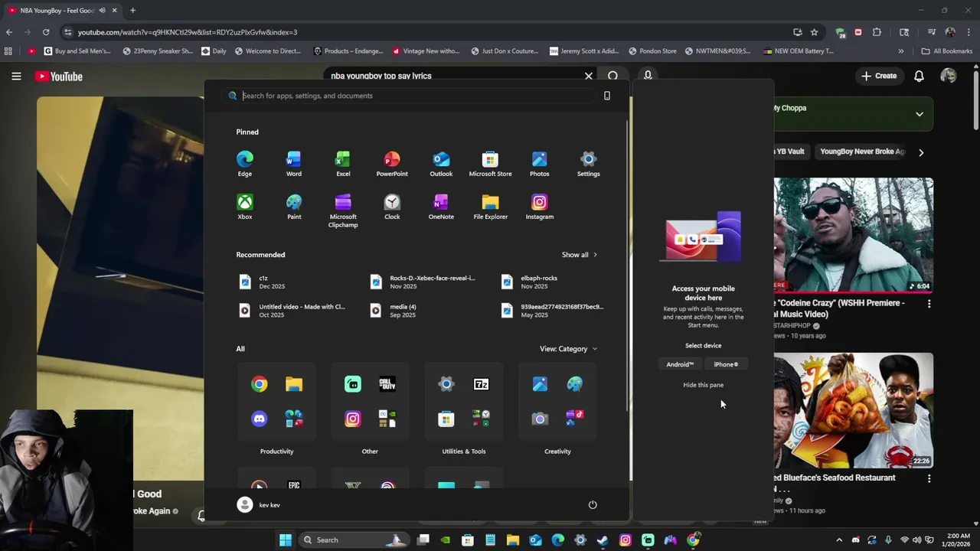Select the YoungBoy Never Broke Again chip

tap(862, 152)
